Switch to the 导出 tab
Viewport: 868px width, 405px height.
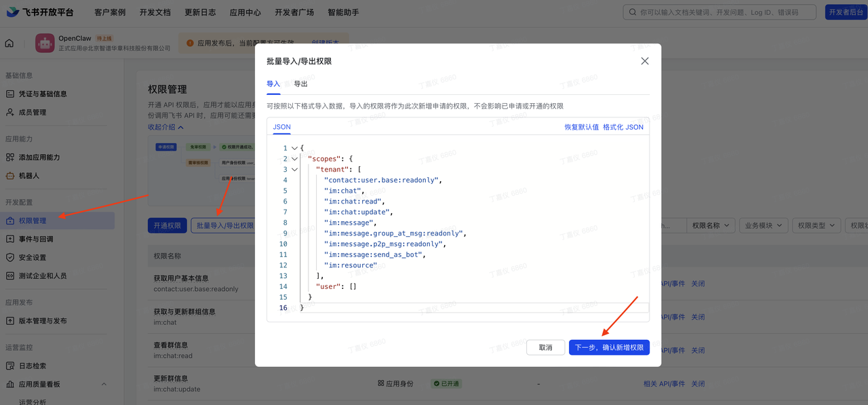point(300,83)
